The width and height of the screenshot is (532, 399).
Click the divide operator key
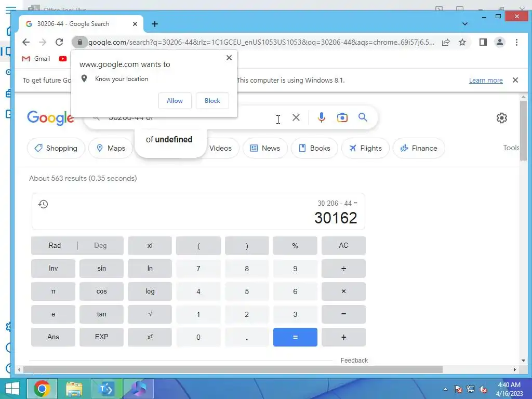(344, 269)
